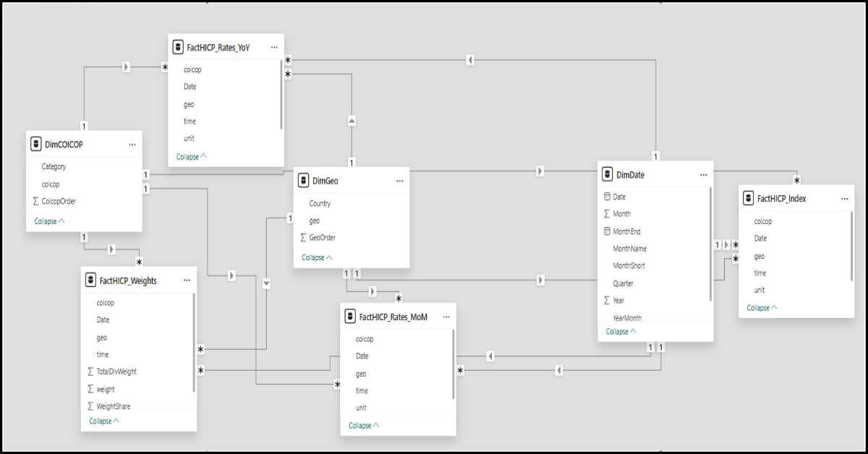Image resolution: width=868 pixels, height=454 pixels.
Task: Select the sigma icon beside CoicopOrder
Action: (x=35, y=201)
